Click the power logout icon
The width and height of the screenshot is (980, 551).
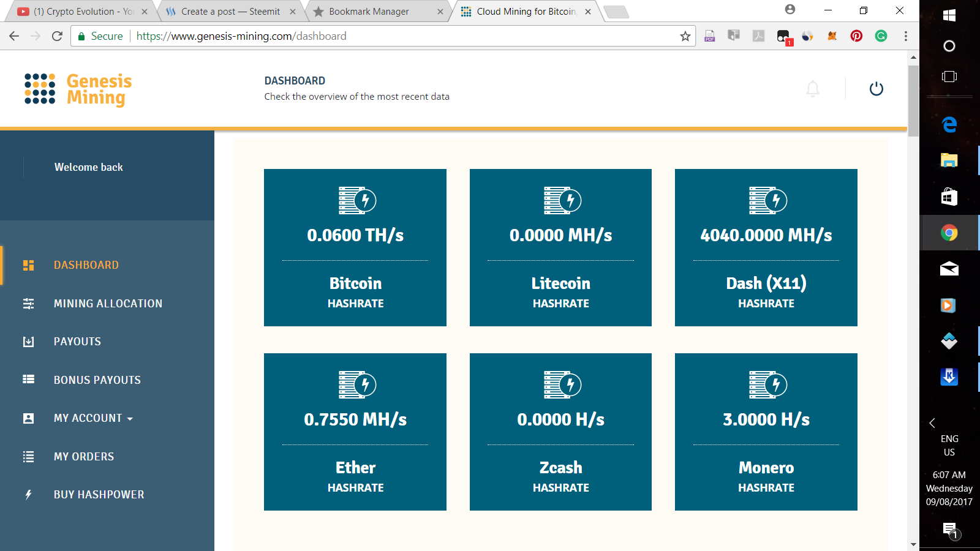click(x=876, y=89)
